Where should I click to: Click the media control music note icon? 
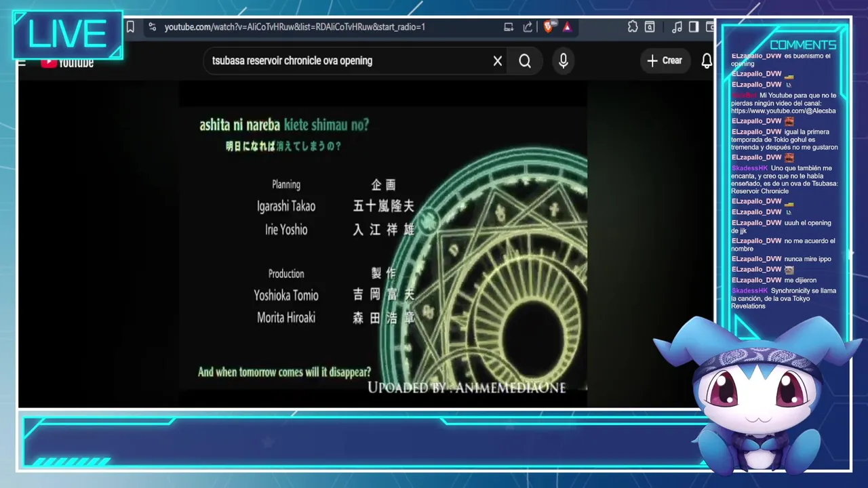coord(677,27)
